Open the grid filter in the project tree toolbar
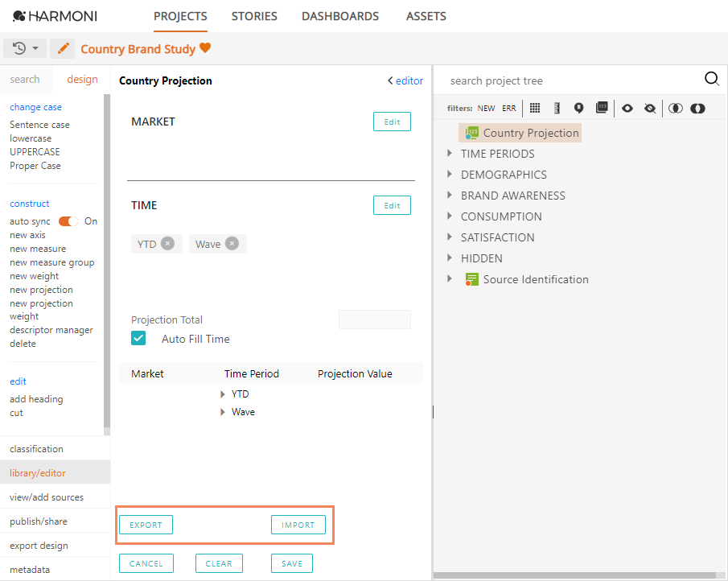The width and height of the screenshot is (728, 581). (x=536, y=108)
